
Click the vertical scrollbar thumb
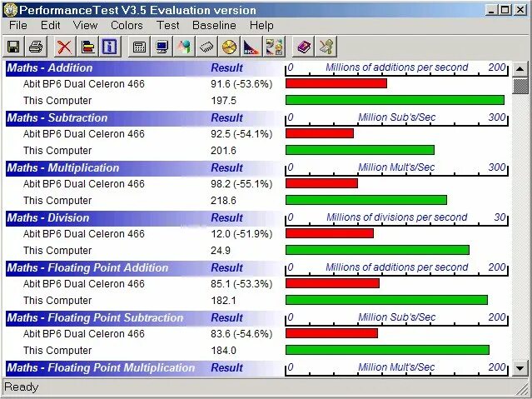coord(520,86)
